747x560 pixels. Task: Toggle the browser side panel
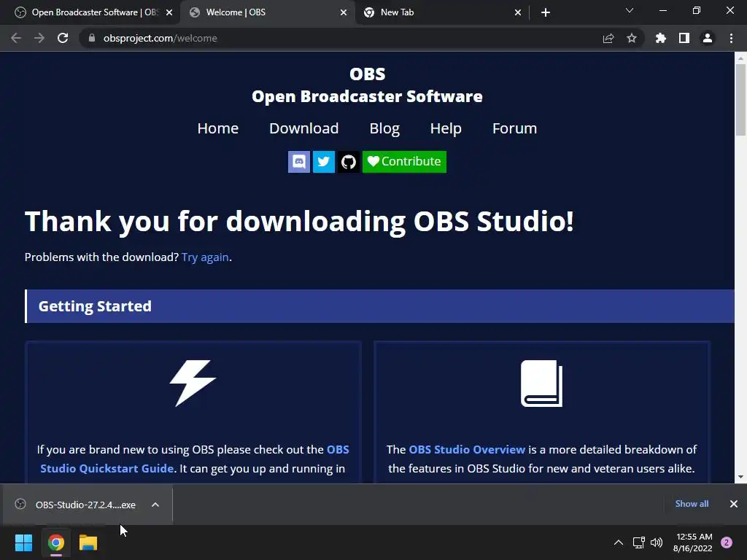click(684, 38)
